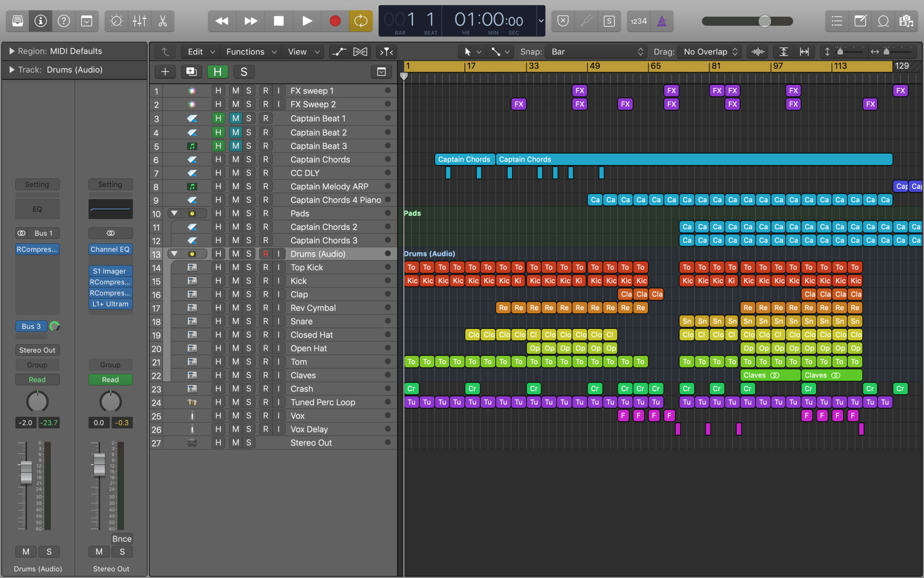Mute the Snare track
The height and width of the screenshot is (578, 924).
coord(236,321)
